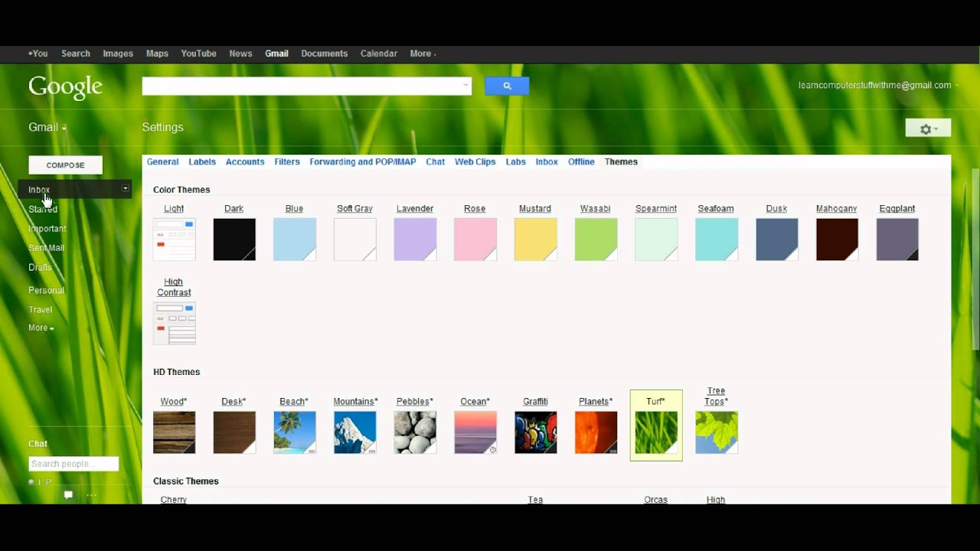Choose the Dusk theme swatch

pos(777,240)
